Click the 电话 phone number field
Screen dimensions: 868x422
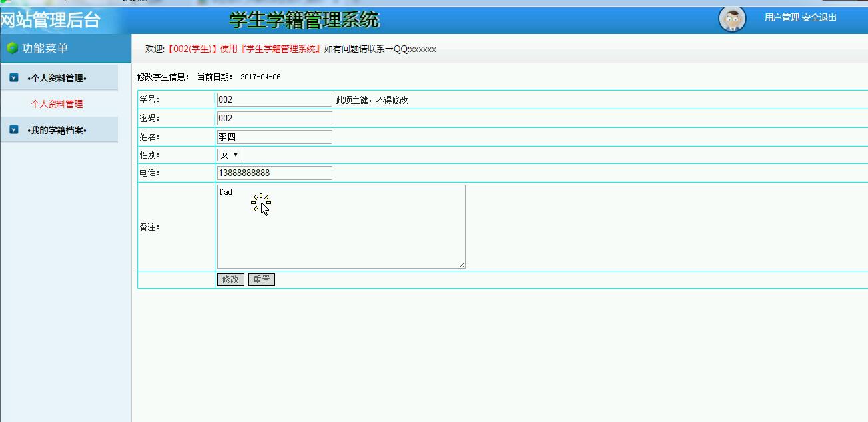(x=274, y=173)
